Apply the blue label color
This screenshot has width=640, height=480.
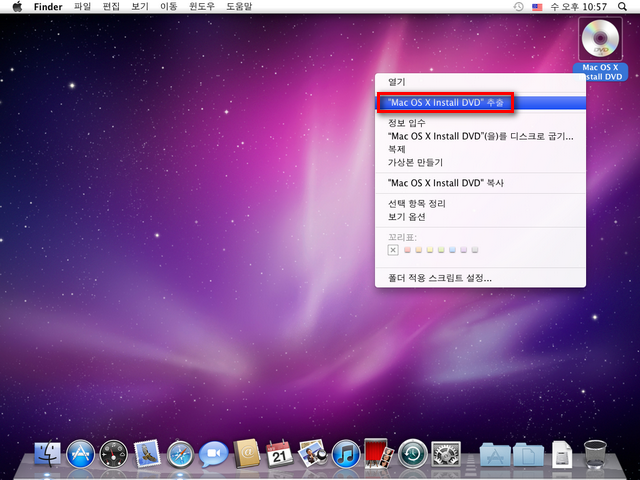[x=452, y=249]
